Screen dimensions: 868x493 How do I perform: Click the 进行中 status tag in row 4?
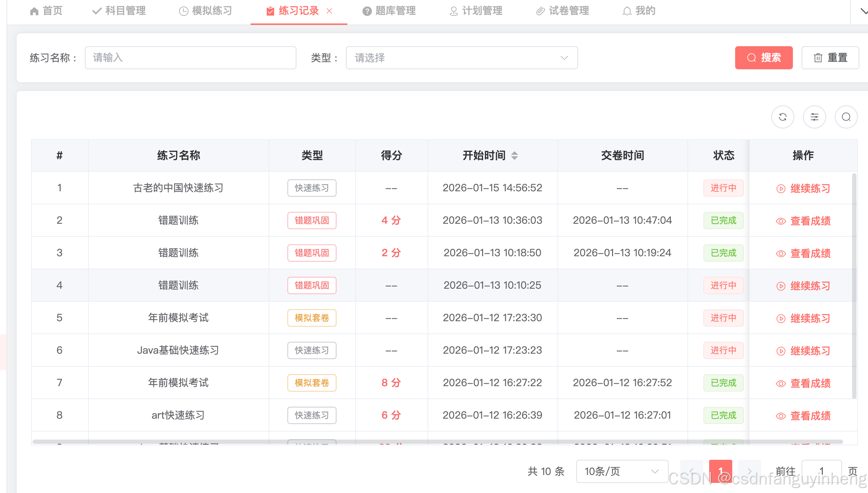click(x=723, y=285)
